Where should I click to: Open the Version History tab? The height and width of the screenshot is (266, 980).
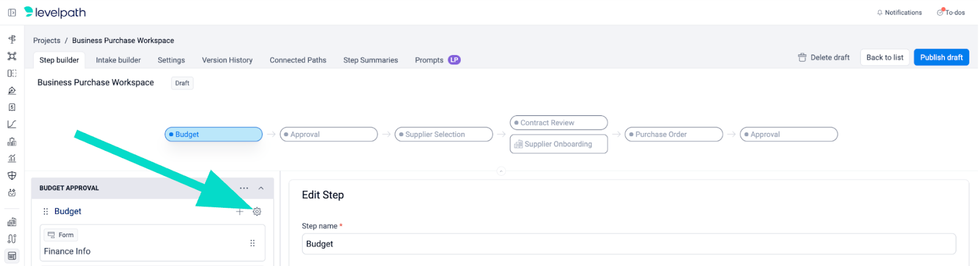tap(227, 60)
